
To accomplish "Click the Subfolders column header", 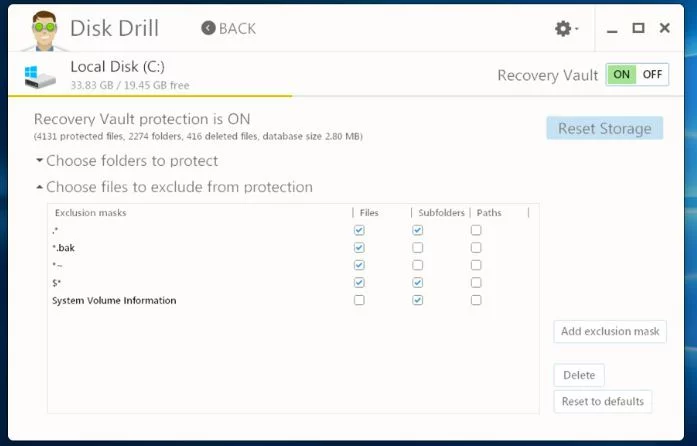I will click(441, 213).
